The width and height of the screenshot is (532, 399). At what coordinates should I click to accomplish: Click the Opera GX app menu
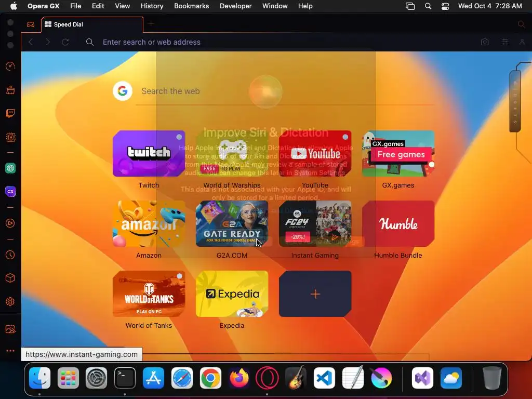coord(44,6)
